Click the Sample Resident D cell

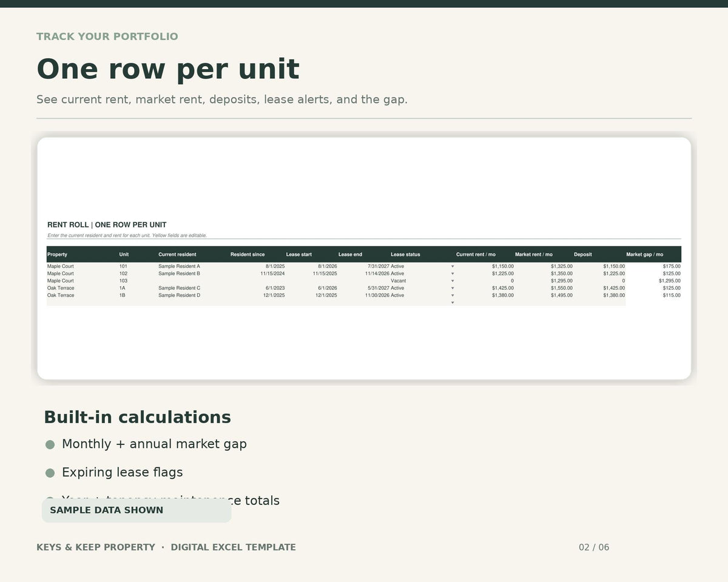pos(179,295)
